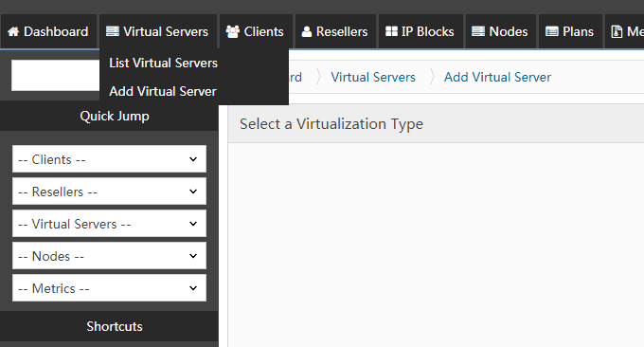Expand the Metrics quick jump dropdown
This screenshot has width=644, height=347.
pos(109,288)
